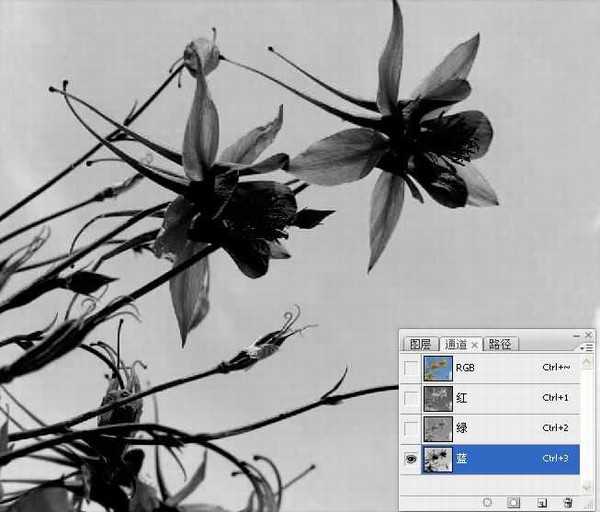Switch to the 图层 tab

coord(419,344)
